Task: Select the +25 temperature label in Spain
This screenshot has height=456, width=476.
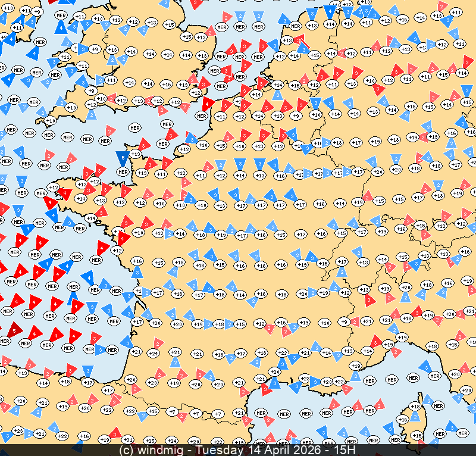Action: click(149, 441)
